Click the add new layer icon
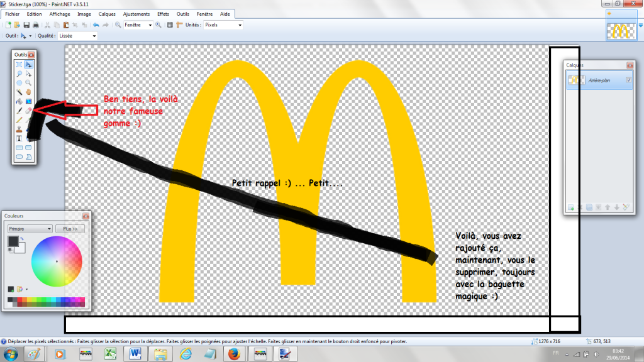 [570, 207]
